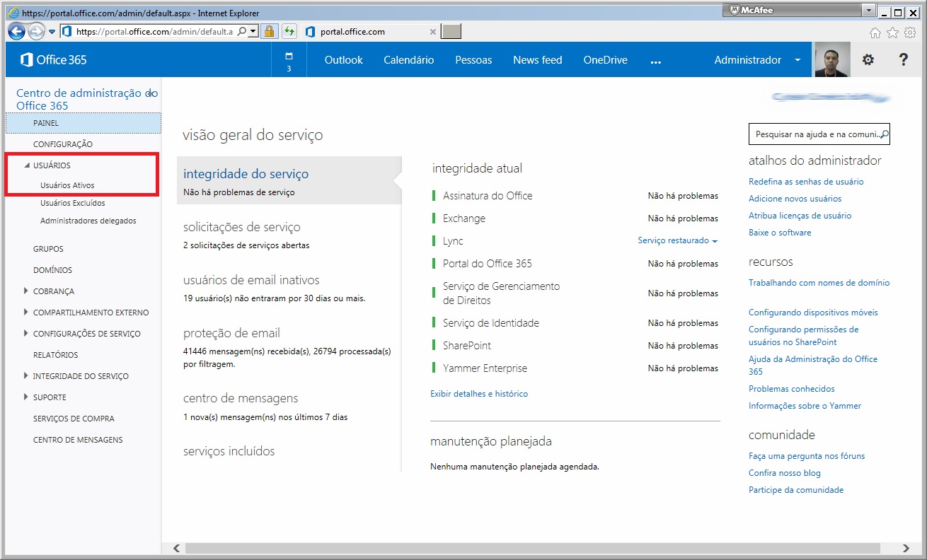The height and width of the screenshot is (560, 927).
Task: Click the favorites star icon
Action: (x=892, y=32)
